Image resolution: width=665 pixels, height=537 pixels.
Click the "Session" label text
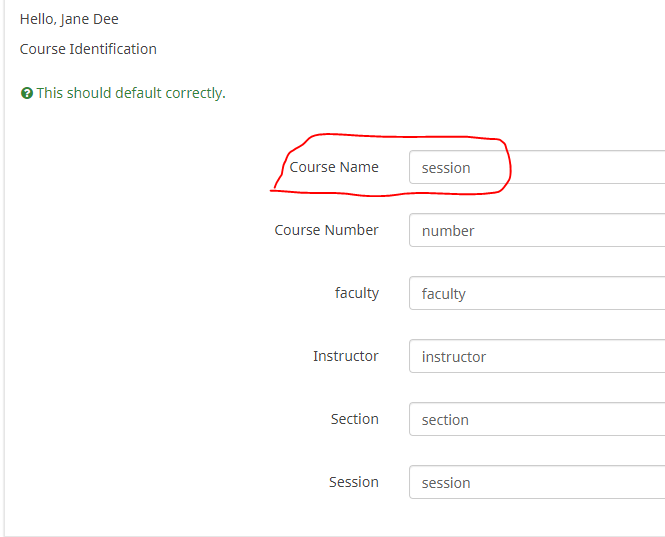pos(353,482)
